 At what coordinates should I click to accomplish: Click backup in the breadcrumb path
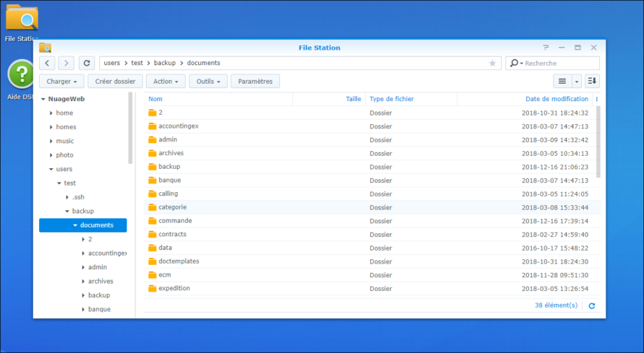coord(165,63)
